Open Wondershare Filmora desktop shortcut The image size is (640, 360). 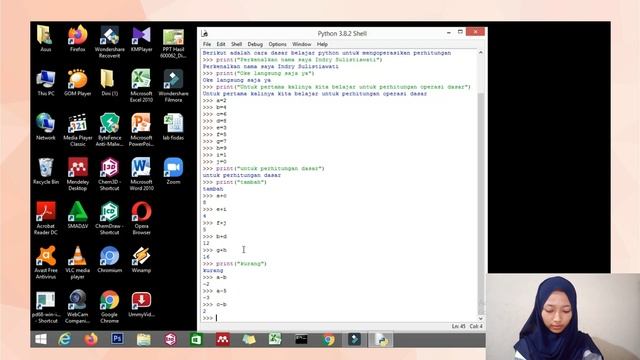173,85
